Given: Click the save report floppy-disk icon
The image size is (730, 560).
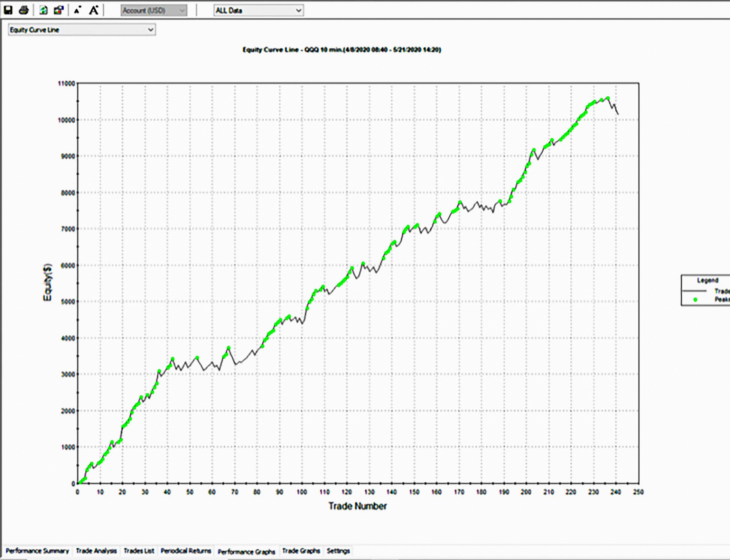Looking at the screenshot, I should point(8,10).
